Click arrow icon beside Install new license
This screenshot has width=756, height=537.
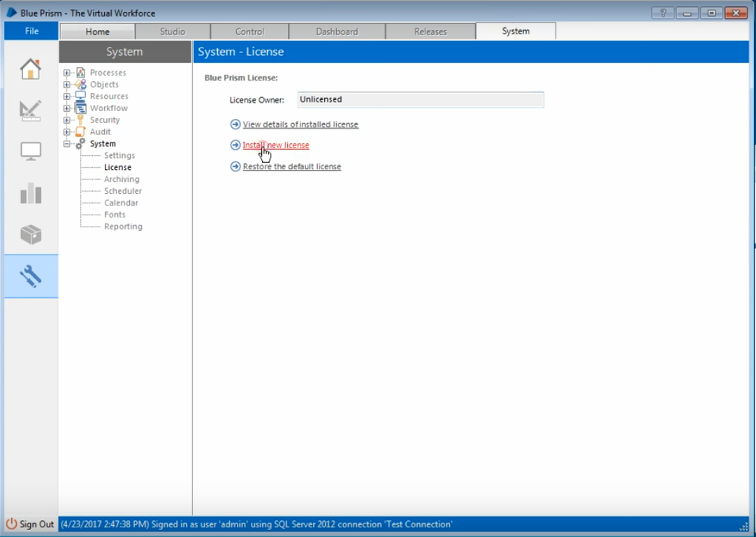[235, 145]
